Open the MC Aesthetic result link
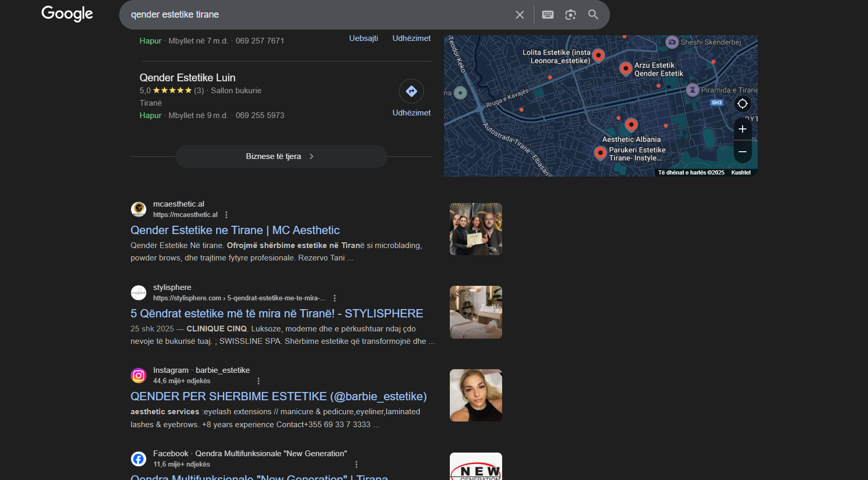The image size is (868, 480). coord(235,230)
